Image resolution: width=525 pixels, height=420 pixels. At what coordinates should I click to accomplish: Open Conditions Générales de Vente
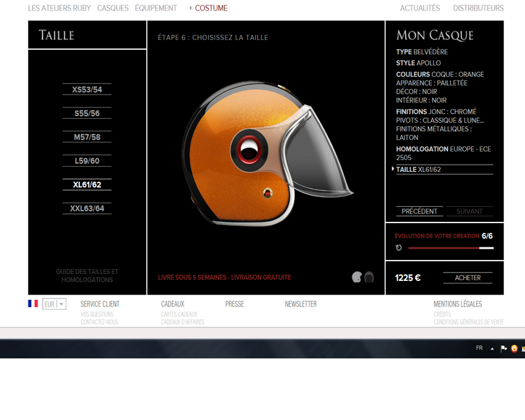pos(469,322)
